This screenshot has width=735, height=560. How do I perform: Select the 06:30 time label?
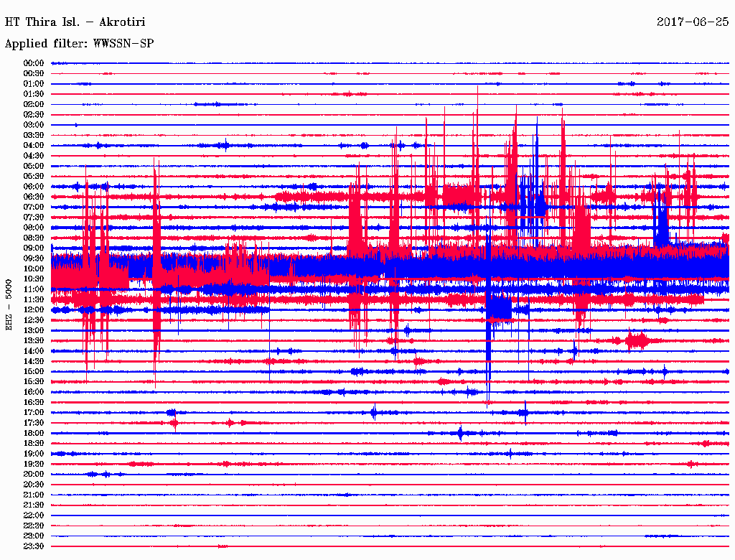[33, 197]
